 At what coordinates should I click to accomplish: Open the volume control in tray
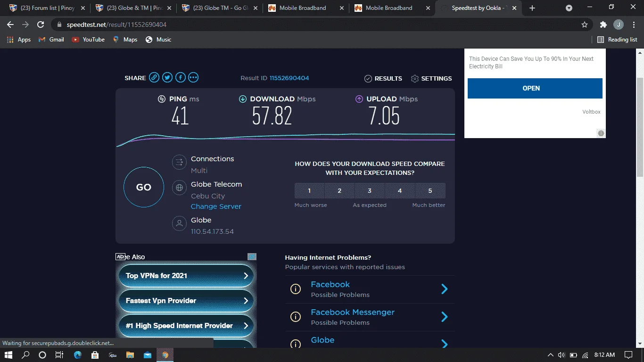tap(561, 355)
